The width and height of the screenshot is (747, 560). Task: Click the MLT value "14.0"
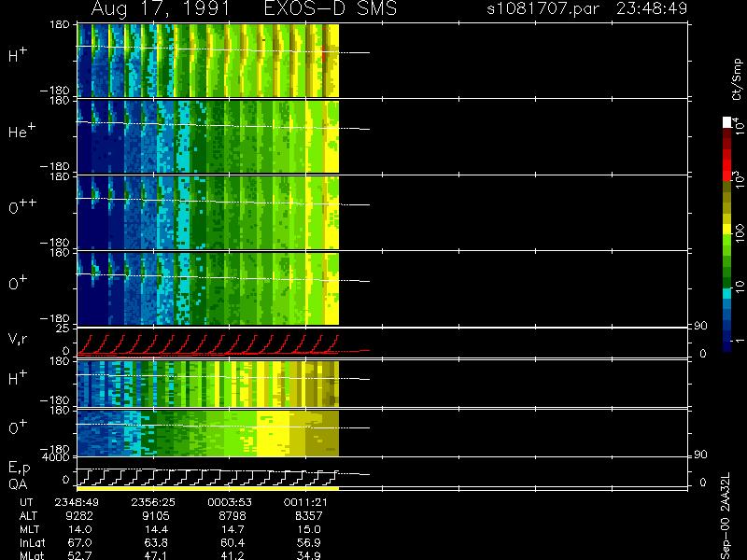click(80, 529)
